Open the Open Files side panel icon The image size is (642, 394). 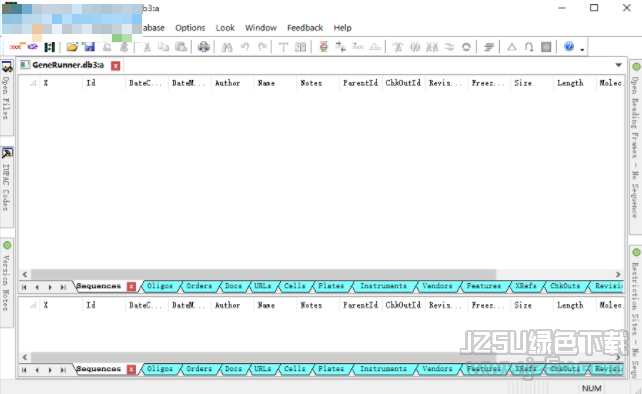point(7,67)
